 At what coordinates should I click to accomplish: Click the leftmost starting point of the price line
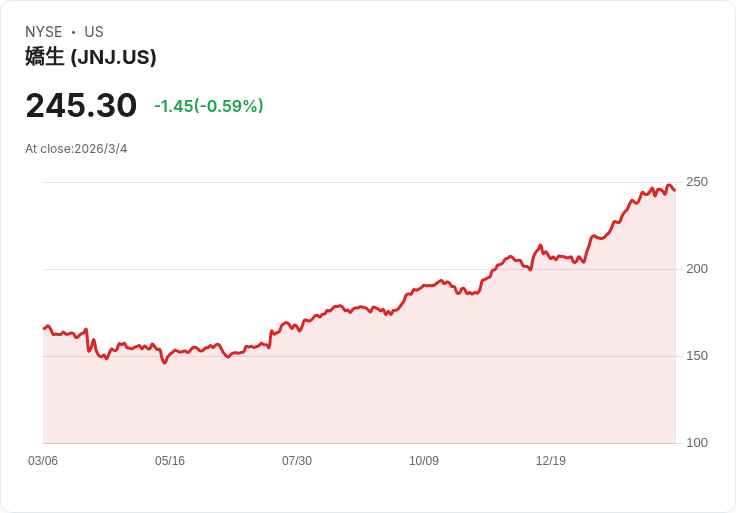[x=44, y=328]
